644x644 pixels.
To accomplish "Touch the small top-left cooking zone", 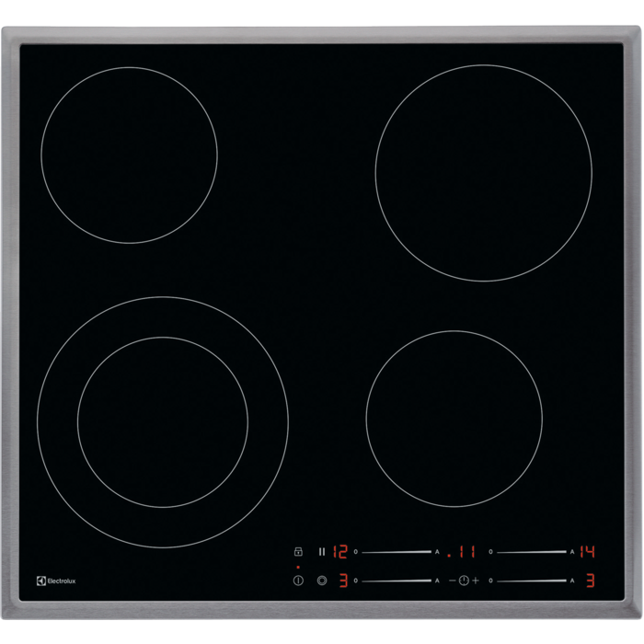I will point(129,155).
